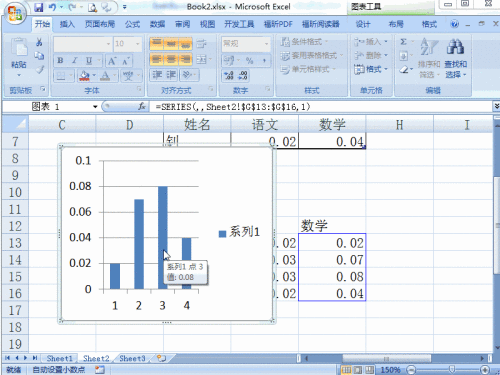This screenshot has width=500, height=375.
Task: Open the 设计 chart tools tab
Action: (363, 24)
